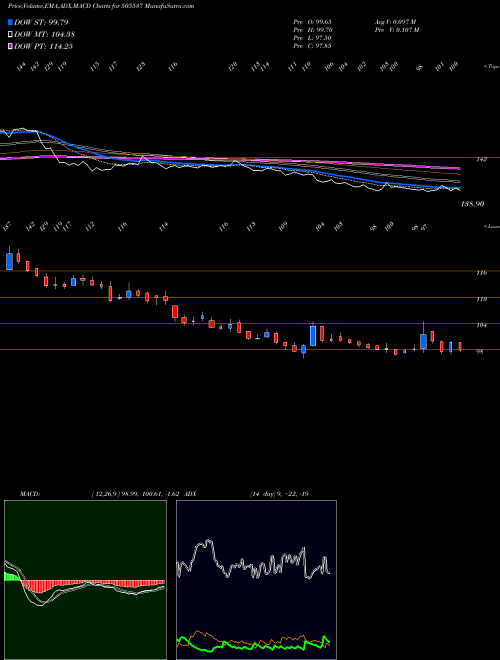Viewport: 500px width, 660px height.
Task: Click the green positive MACD histogram bars
Action: click(12, 577)
